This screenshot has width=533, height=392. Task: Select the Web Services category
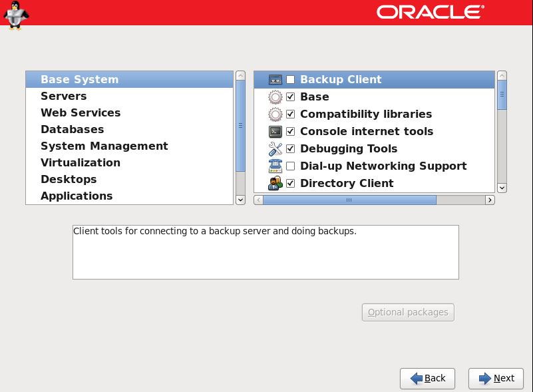[x=130, y=113]
